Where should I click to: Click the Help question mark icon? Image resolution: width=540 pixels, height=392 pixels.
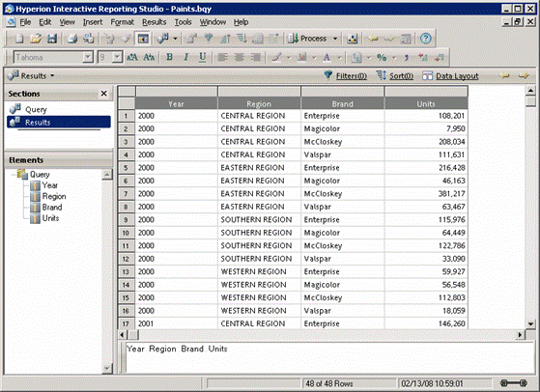tap(426, 39)
